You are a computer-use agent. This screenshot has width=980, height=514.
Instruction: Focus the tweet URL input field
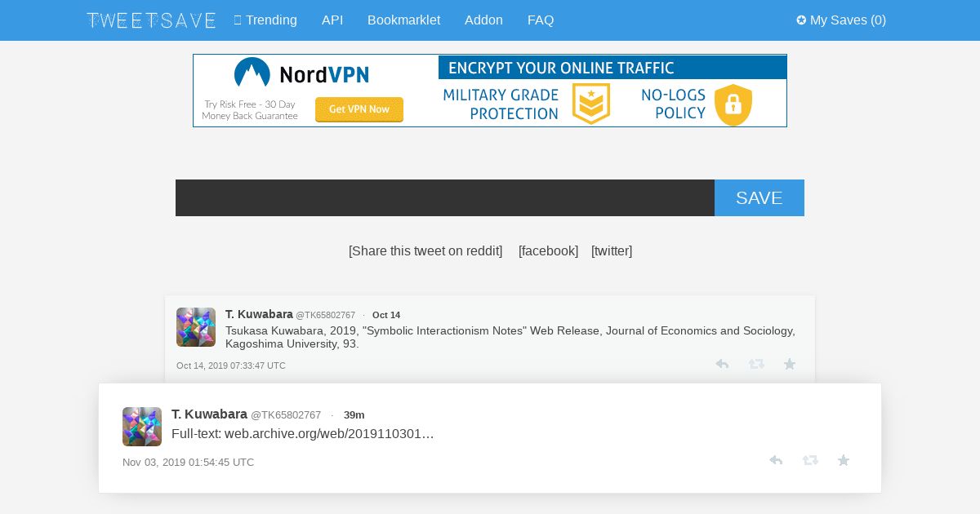[x=445, y=197]
